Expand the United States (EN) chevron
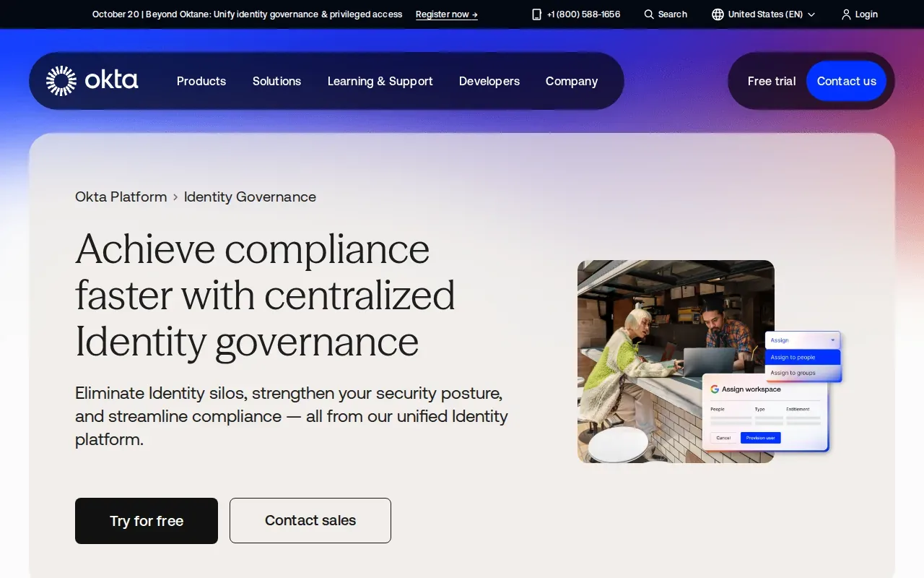The height and width of the screenshot is (578, 924). [x=811, y=14]
